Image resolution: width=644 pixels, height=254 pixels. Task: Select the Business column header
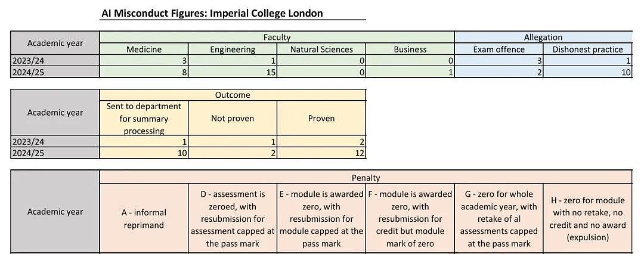pyautogui.click(x=410, y=49)
